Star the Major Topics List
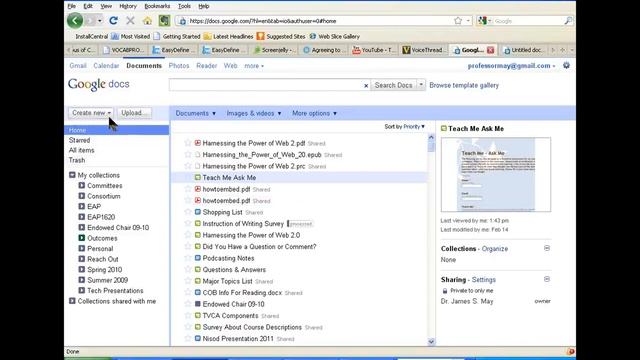This screenshot has height=360, width=640. (x=188, y=281)
